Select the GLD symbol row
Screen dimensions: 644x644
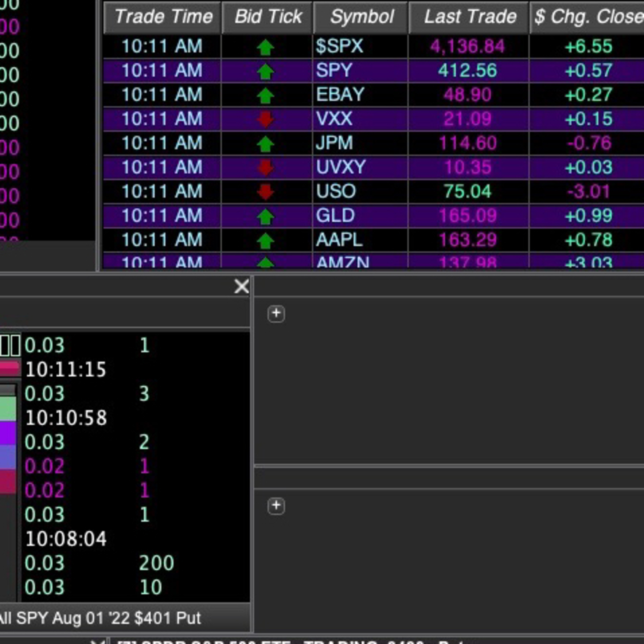point(335,216)
